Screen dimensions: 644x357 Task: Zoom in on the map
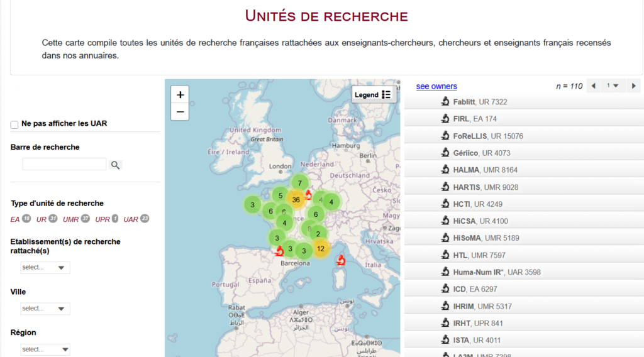(x=180, y=95)
